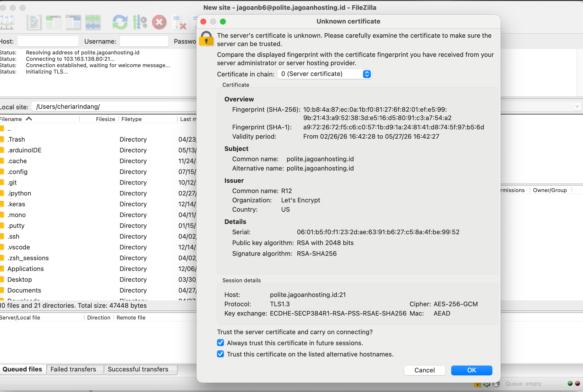Select the .ssh directory in local list

point(13,236)
